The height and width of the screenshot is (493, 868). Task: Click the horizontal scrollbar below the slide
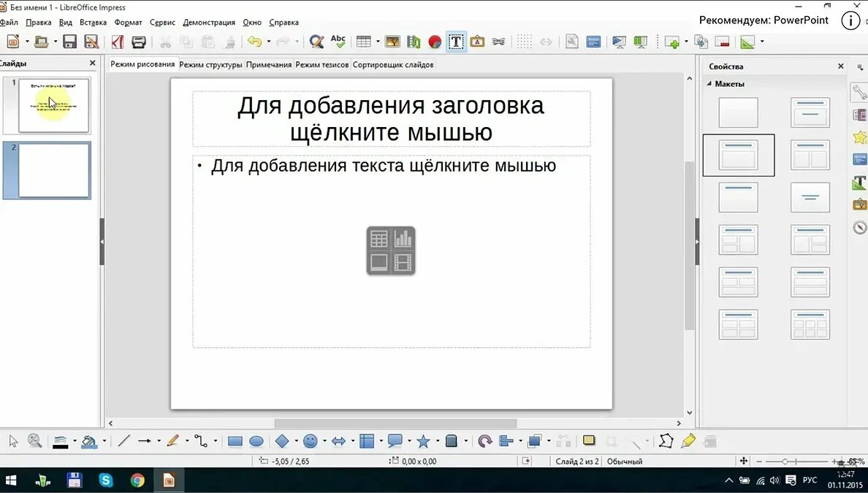(x=395, y=424)
